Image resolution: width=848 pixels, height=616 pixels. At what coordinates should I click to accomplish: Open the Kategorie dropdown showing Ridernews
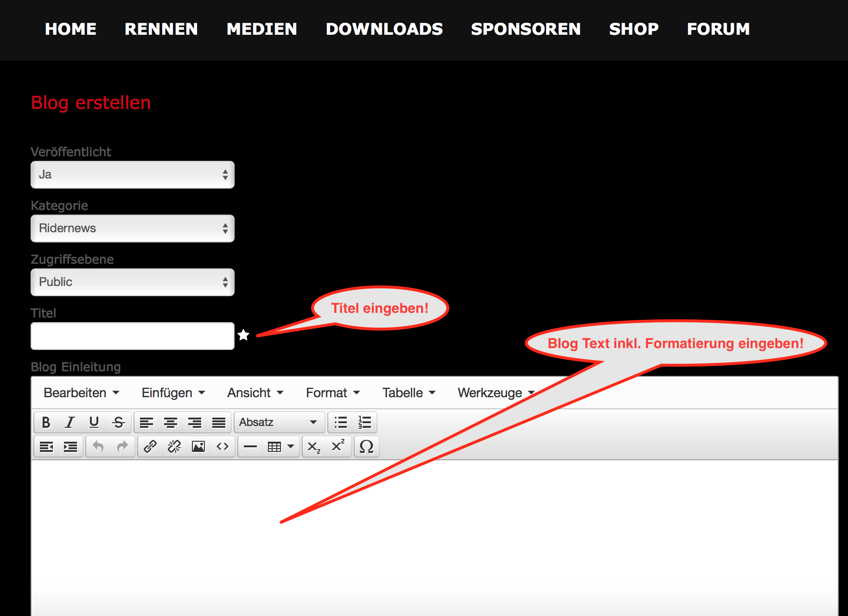pos(133,229)
